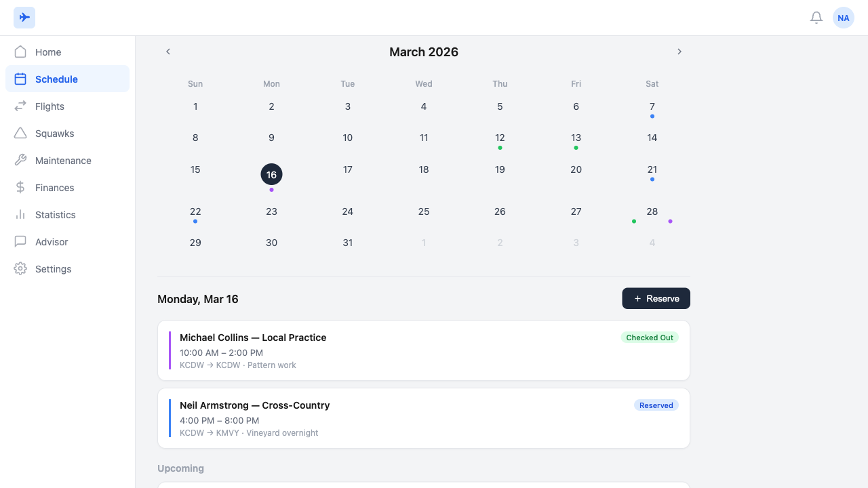Select March 21 on the calendar
Screen dimensions: 868x488
pos(652,169)
